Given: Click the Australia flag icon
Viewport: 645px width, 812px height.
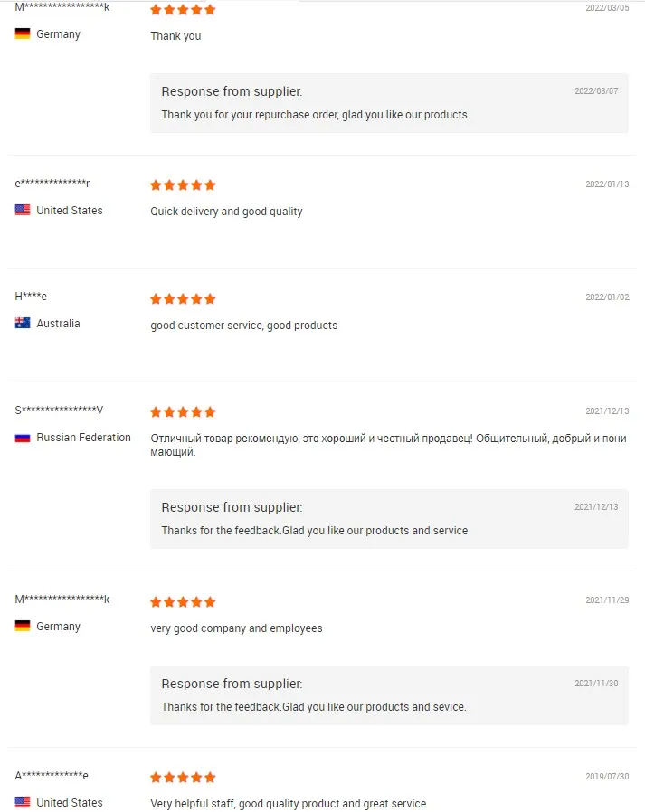Looking at the screenshot, I should (23, 324).
